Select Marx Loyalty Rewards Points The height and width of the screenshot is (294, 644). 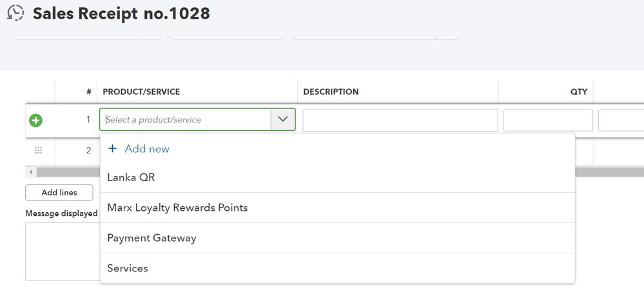point(177,208)
